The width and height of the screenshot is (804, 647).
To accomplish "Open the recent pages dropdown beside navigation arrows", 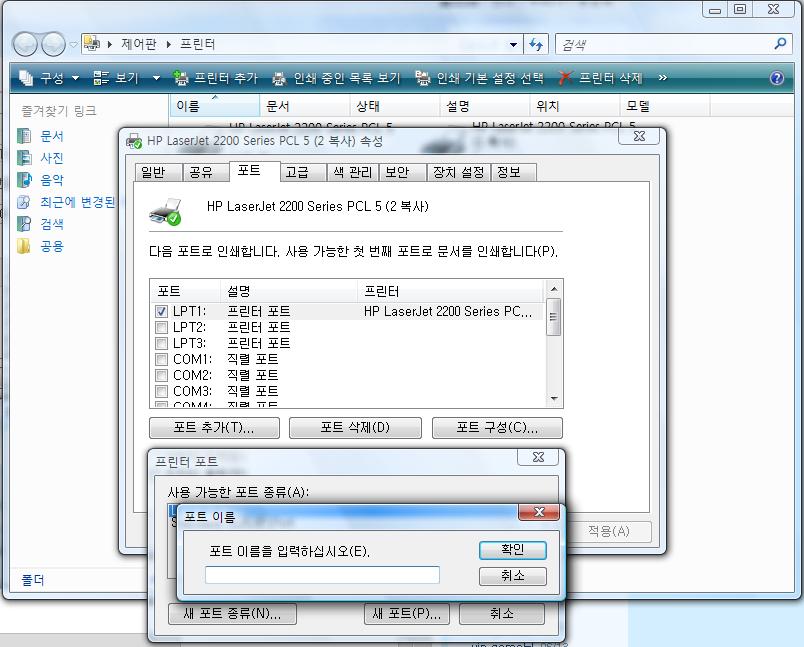I will click(x=73, y=45).
